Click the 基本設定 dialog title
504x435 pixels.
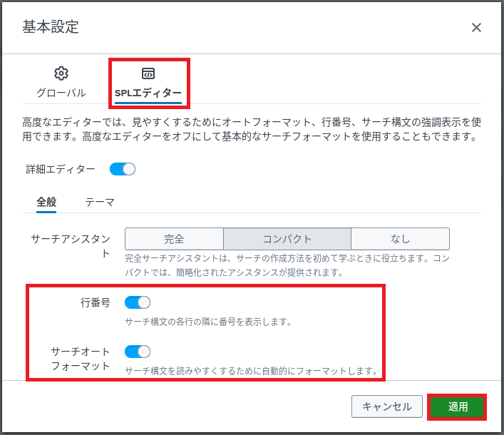51,27
